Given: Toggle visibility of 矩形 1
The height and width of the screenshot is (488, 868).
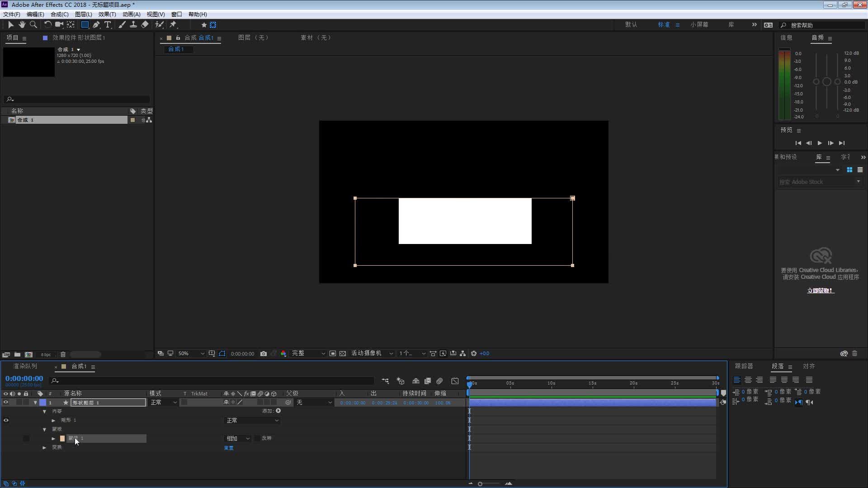Looking at the screenshot, I should tap(6, 420).
